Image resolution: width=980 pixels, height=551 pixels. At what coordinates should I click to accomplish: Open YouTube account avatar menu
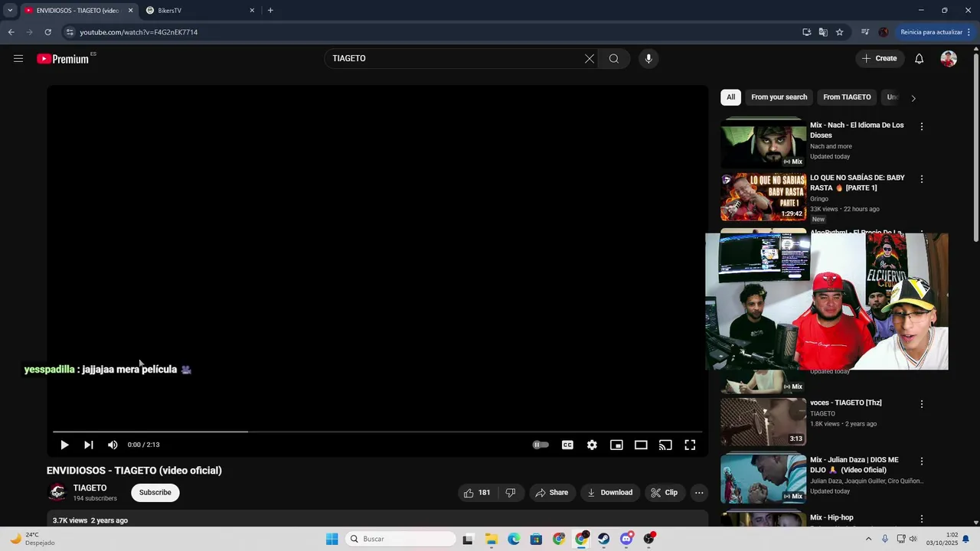[949, 59]
